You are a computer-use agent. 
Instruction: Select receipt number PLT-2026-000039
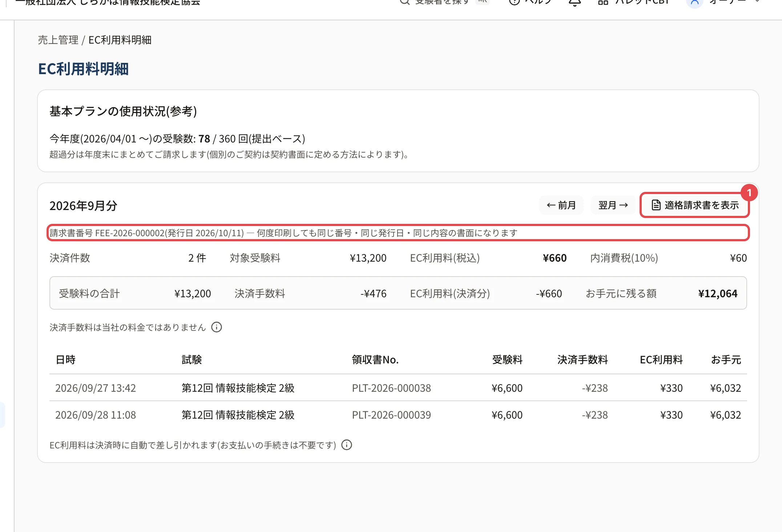pyautogui.click(x=391, y=415)
